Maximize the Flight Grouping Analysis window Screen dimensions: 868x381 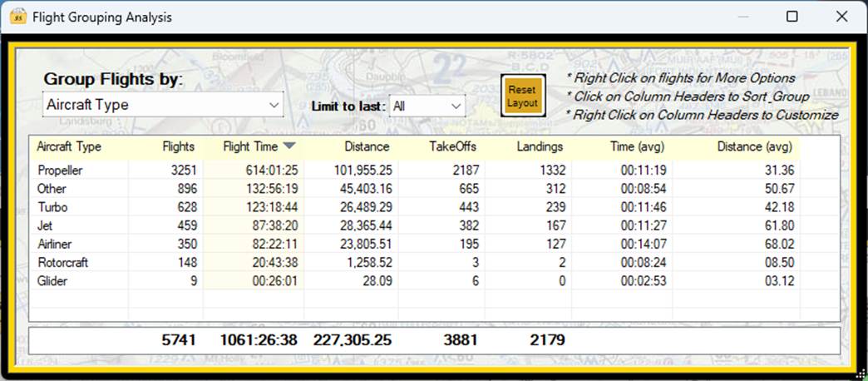click(792, 17)
